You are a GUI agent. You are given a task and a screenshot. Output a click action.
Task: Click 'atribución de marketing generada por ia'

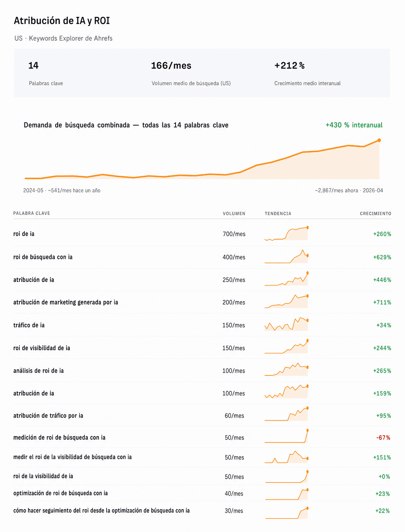click(66, 302)
